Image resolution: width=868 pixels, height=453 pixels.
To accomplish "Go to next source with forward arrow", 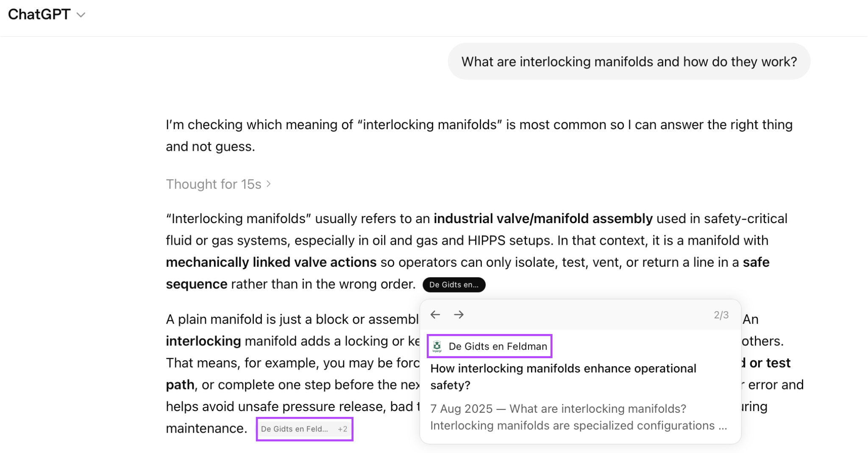I will click(x=459, y=315).
